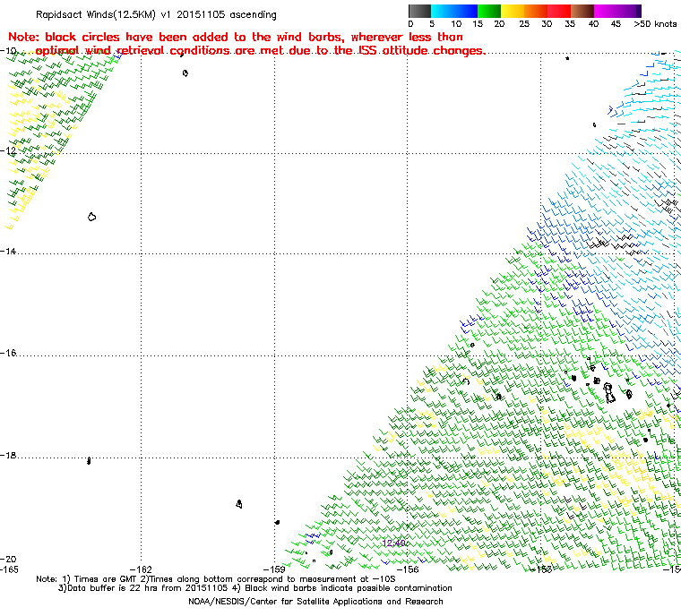Click the '-18' latitude axis label

8,456
